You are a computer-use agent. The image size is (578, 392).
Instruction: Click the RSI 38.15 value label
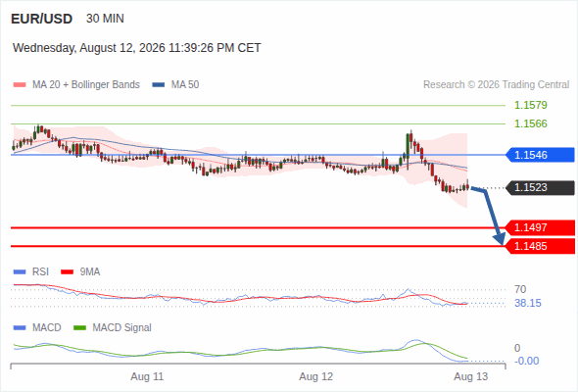coord(528,304)
